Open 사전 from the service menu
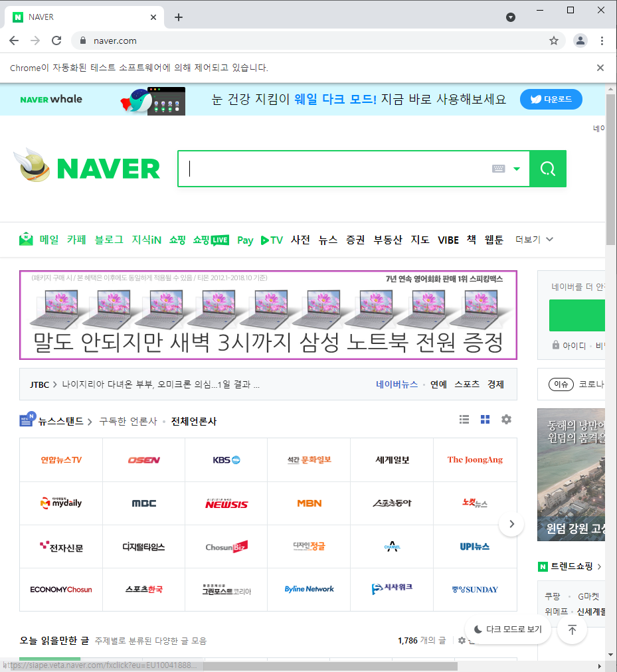The height and width of the screenshot is (672, 617). click(x=300, y=240)
